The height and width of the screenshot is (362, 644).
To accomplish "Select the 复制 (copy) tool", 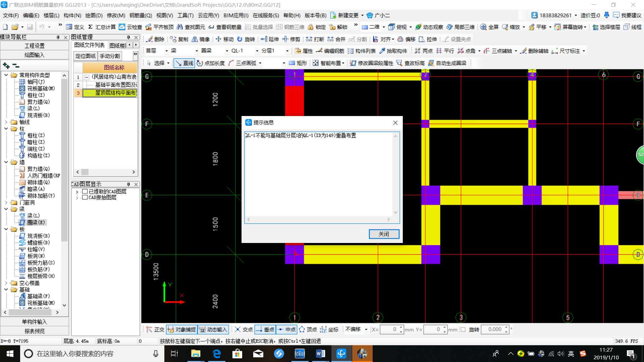I will tap(179, 39).
